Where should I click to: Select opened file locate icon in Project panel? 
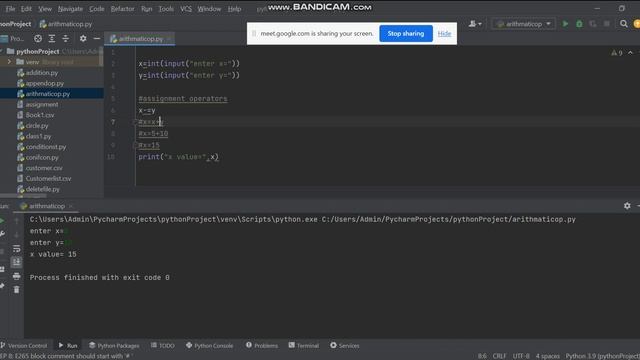[38, 39]
